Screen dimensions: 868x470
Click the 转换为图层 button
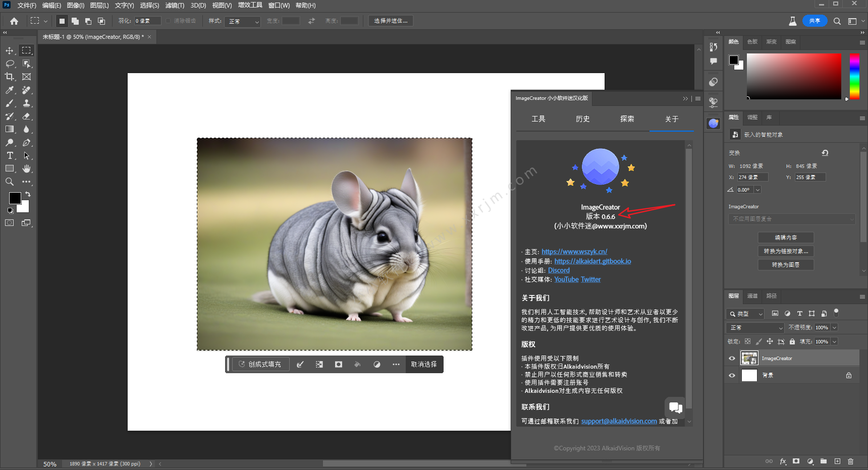pyautogui.click(x=786, y=265)
